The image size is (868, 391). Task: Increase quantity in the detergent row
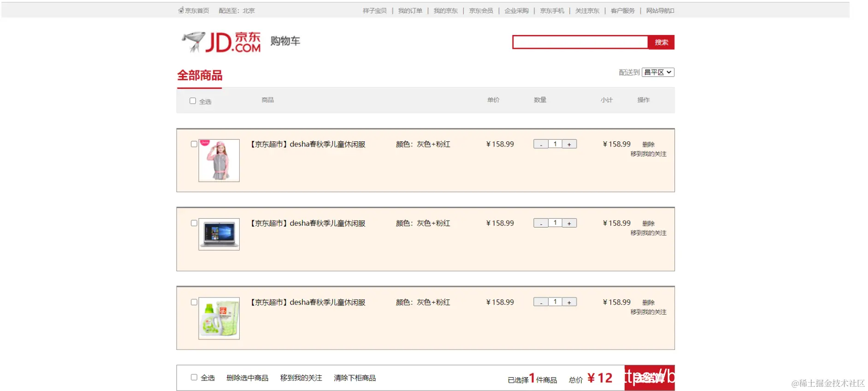pyautogui.click(x=569, y=302)
